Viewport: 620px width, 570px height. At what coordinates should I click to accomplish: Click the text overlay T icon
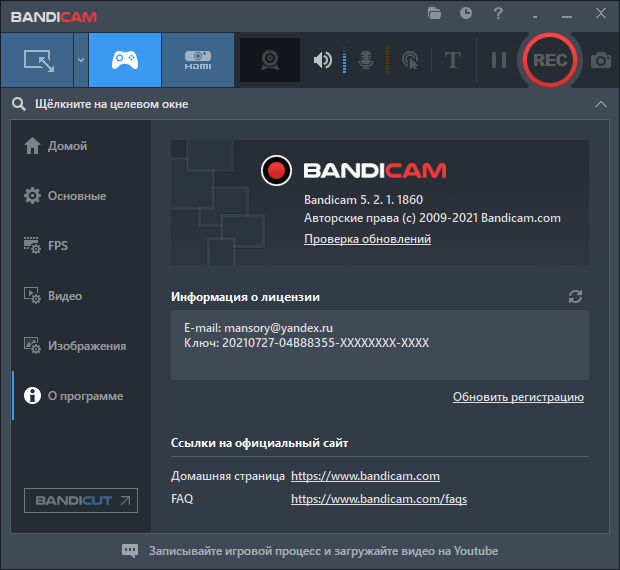click(x=453, y=60)
